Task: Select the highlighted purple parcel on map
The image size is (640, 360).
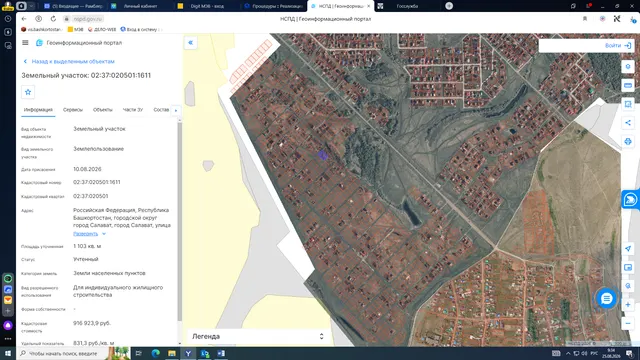Action: 322,155
